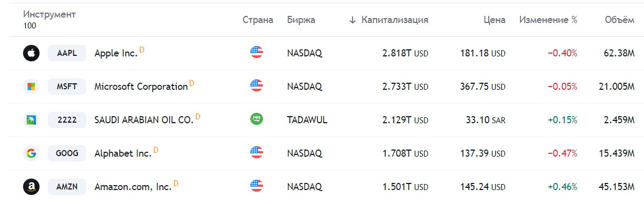The height and width of the screenshot is (201, 644).
Task: Click the Изменение % column header
Action: 548,20
